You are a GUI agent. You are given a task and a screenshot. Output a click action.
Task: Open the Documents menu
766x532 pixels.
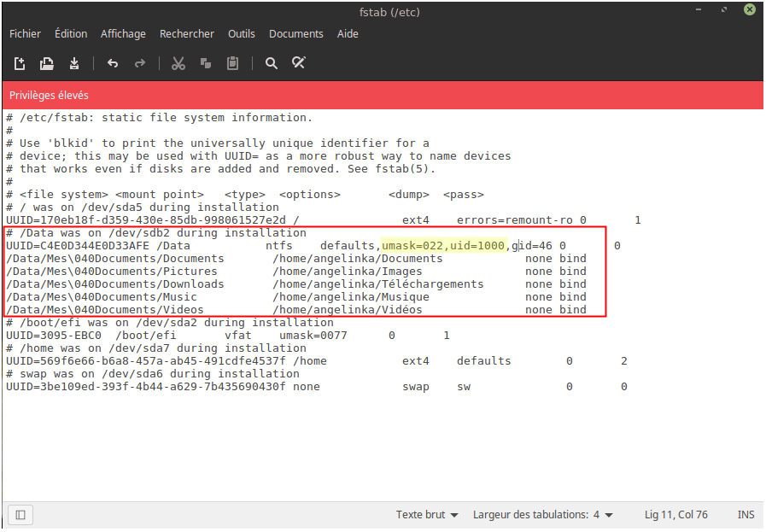click(x=296, y=33)
